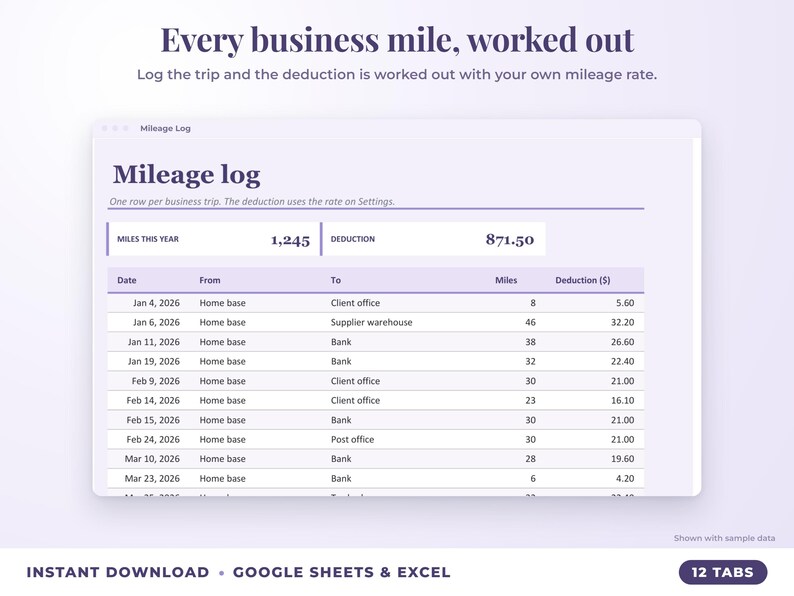Click Home base in the Feb 24 row
794x596 pixels.
[x=222, y=440]
